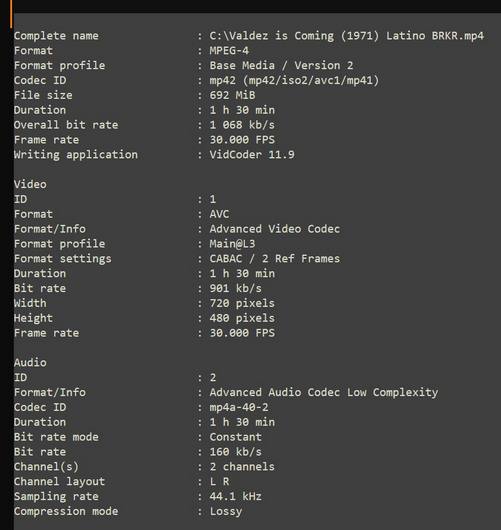Select the Codec ID mp4a-40-2 value

click(239, 408)
